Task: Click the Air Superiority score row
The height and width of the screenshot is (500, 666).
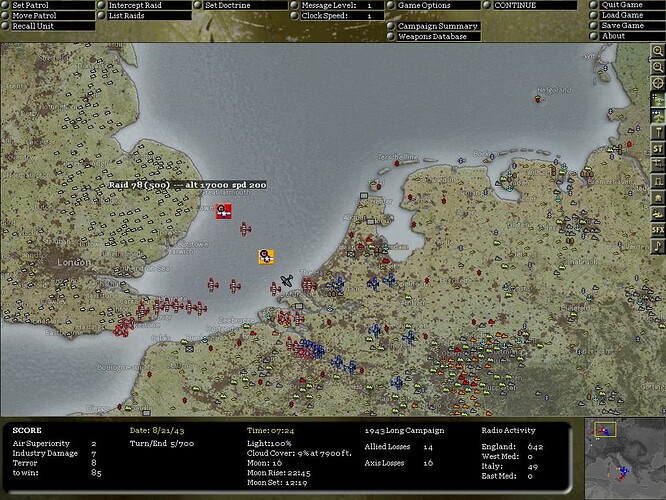Action: tap(54, 443)
